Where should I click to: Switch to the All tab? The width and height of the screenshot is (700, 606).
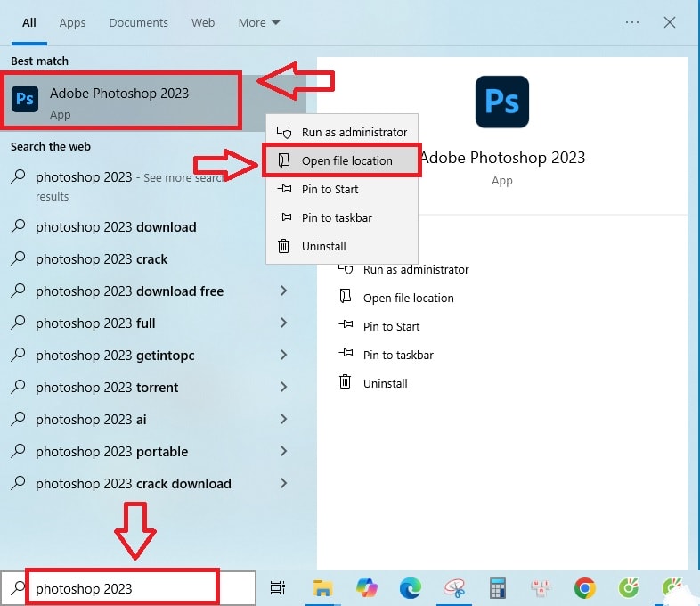pyautogui.click(x=29, y=23)
